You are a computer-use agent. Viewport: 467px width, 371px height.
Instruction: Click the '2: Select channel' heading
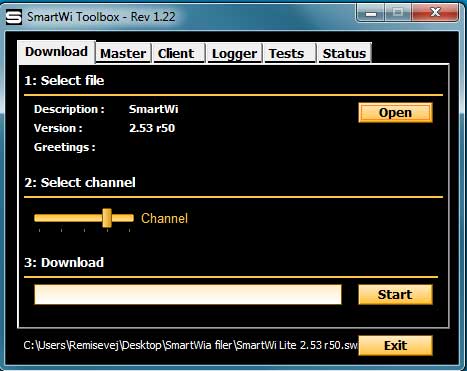80,183
